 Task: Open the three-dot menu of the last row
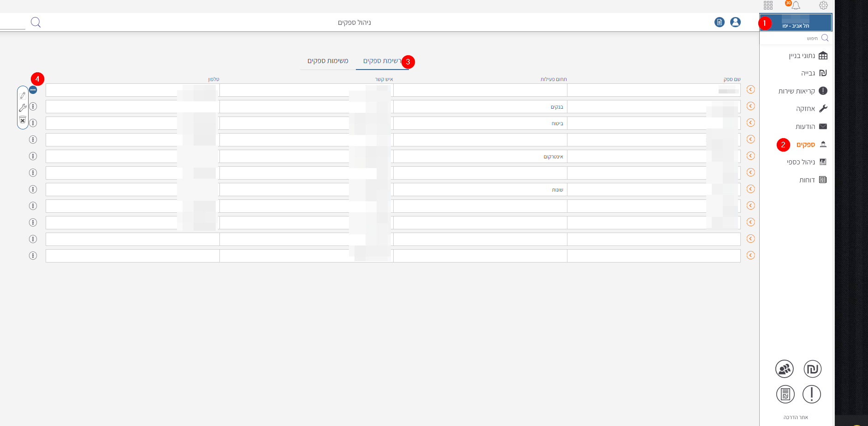(33, 256)
